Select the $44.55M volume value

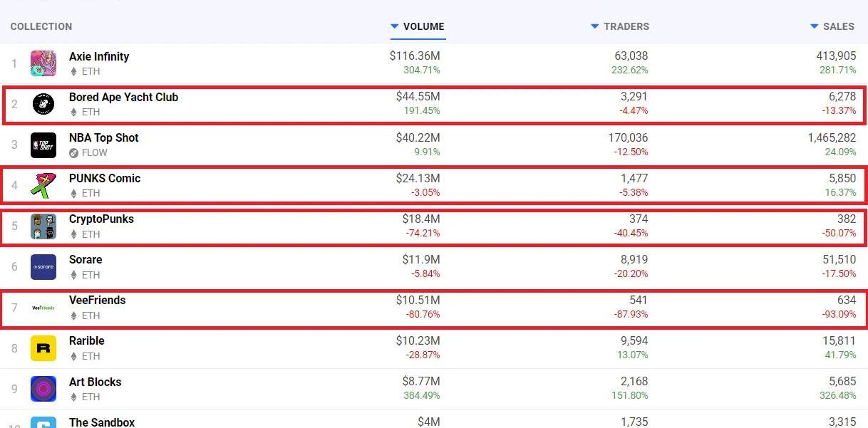(x=418, y=96)
